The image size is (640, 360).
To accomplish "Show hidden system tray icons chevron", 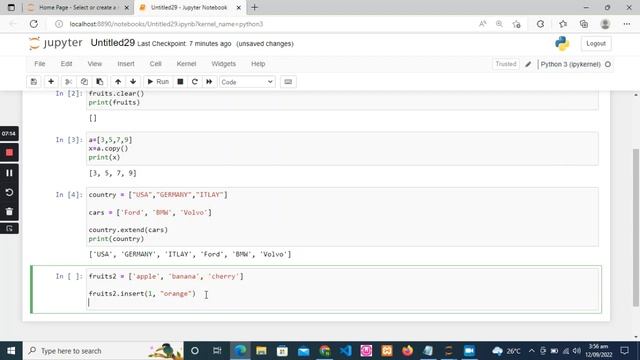I will pos(531,351).
